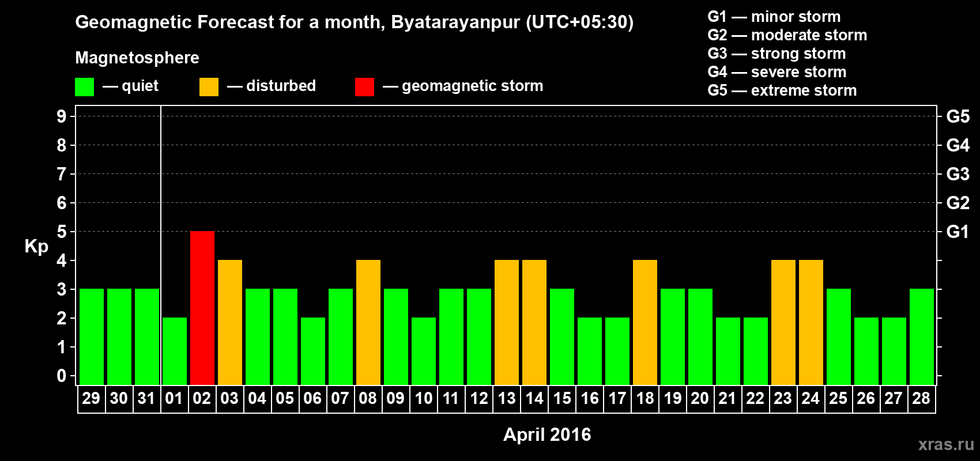Screen dimensions: 980x461
Task: Click the date label 16
Action: click(590, 399)
